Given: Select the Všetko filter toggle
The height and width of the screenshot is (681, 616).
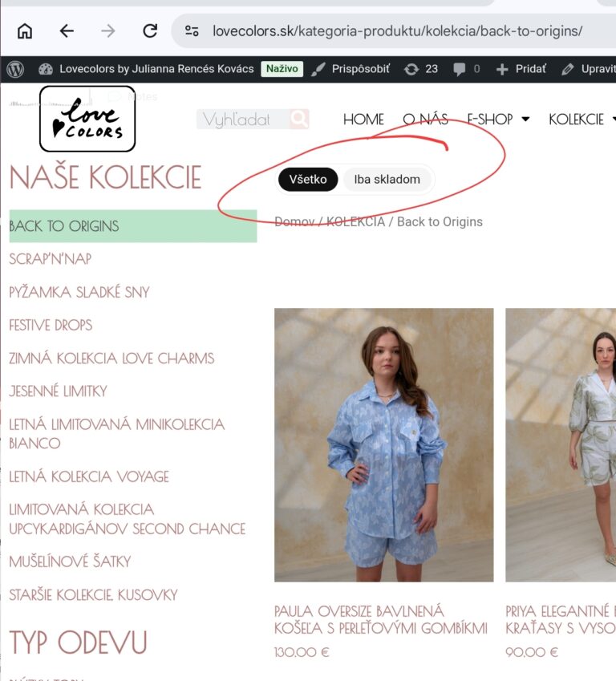Looking at the screenshot, I should tap(308, 180).
